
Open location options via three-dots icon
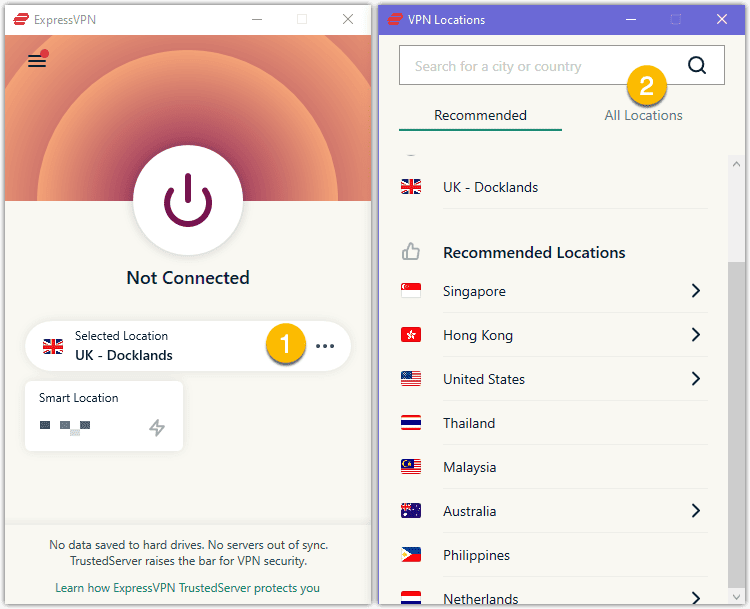tap(325, 346)
